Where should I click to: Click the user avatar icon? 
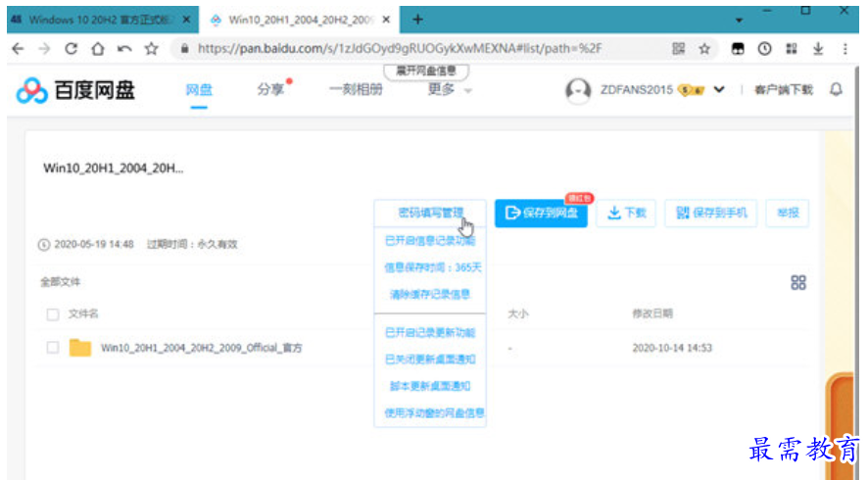click(x=578, y=90)
